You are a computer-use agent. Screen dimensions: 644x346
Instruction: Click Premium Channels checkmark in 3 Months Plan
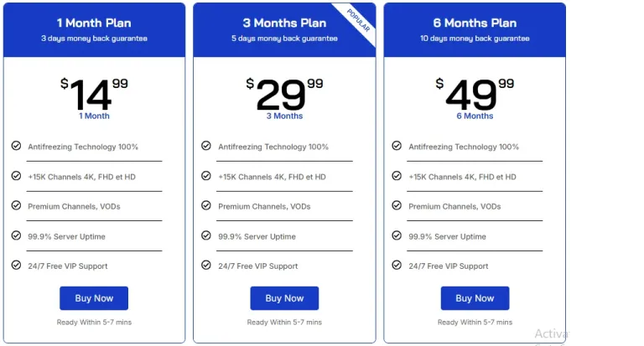click(206, 205)
